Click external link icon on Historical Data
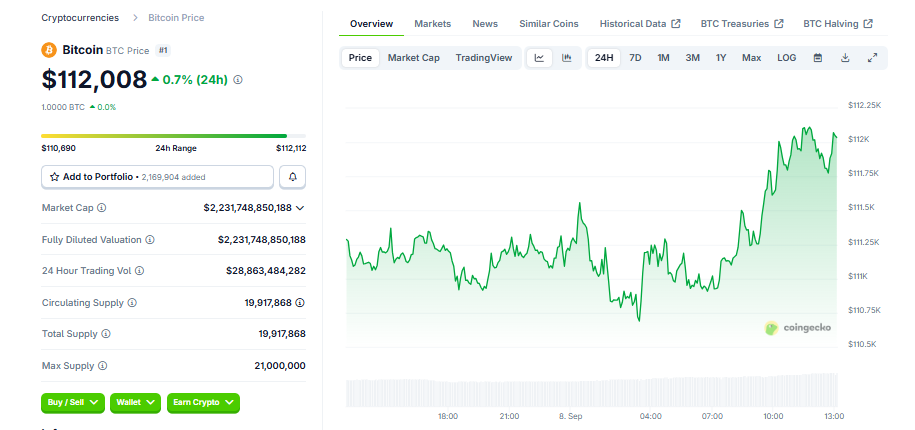Image resolution: width=915 pixels, height=430 pixels. pos(676,24)
